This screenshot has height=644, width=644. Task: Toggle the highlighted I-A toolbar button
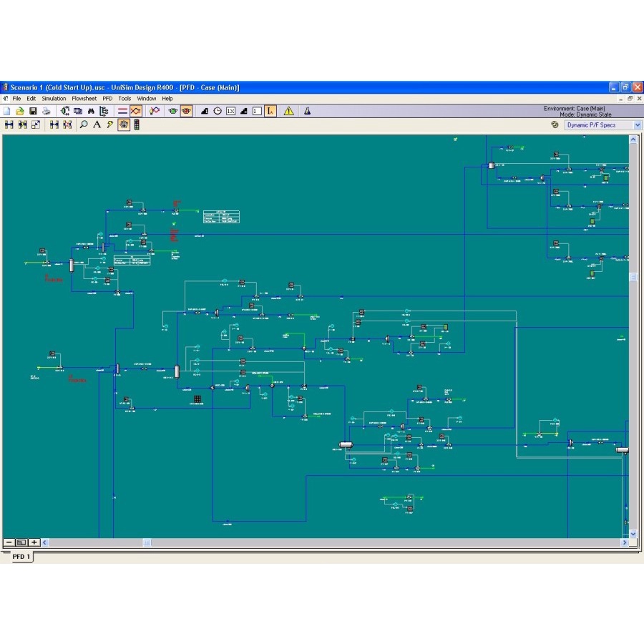click(270, 111)
